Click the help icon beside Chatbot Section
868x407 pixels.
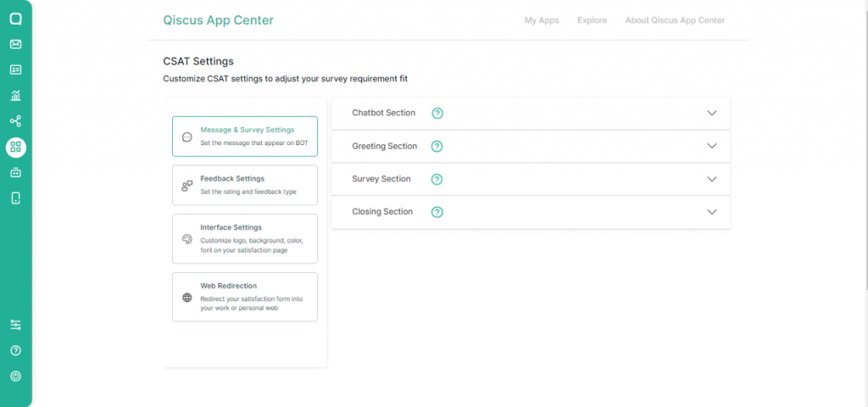point(437,114)
